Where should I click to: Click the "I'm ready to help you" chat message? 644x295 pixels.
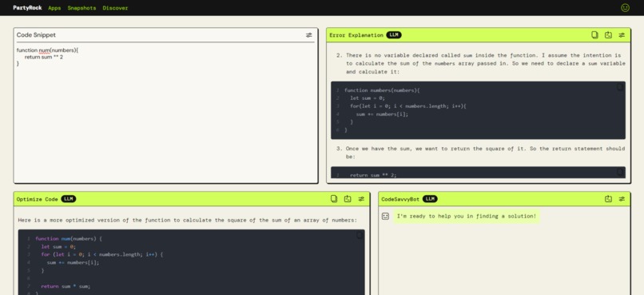pos(467,216)
